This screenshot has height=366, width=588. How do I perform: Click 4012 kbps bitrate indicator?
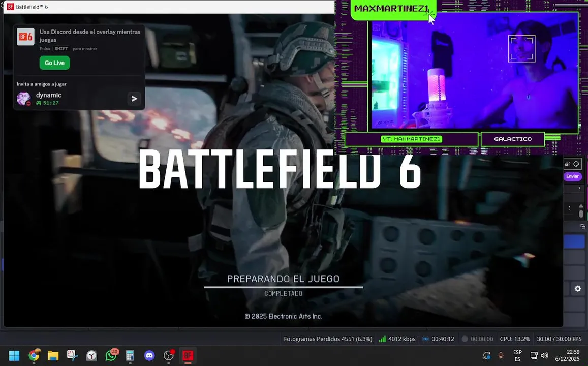click(x=397, y=339)
